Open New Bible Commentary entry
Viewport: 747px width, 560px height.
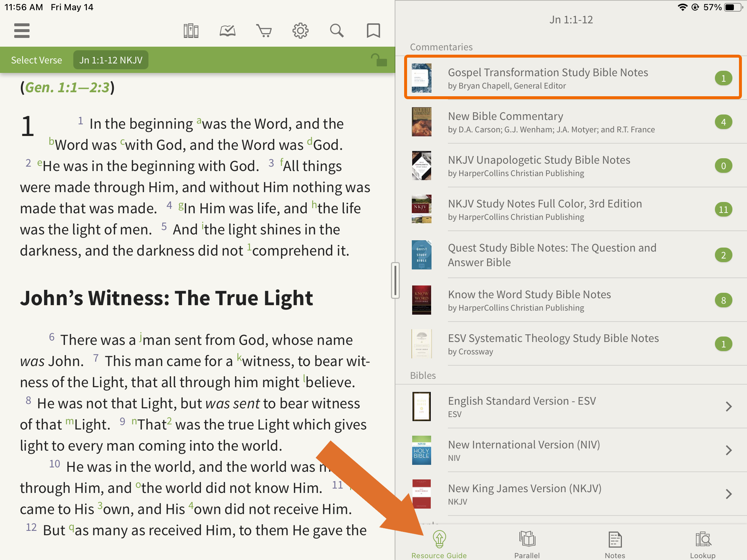(x=571, y=122)
